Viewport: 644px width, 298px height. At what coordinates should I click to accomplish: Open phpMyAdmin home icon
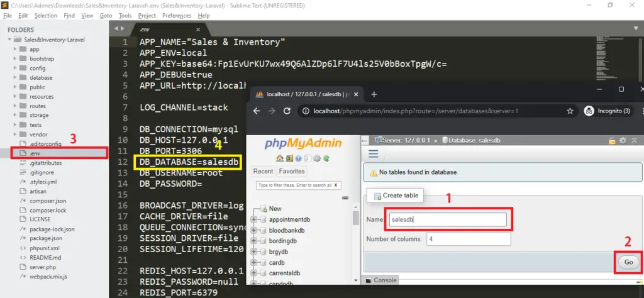(279, 158)
